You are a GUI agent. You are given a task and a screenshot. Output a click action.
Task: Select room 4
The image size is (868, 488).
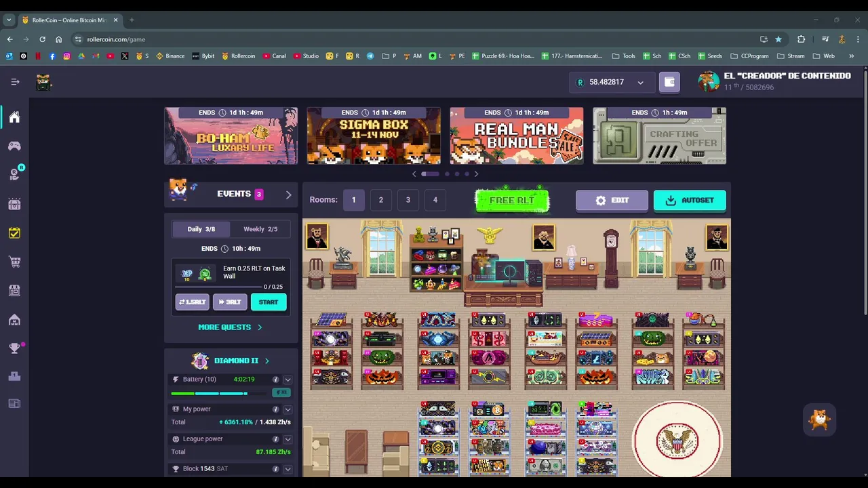pos(435,200)
